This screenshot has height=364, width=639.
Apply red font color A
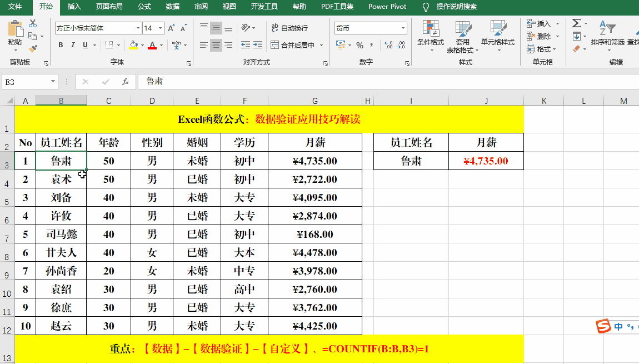152,45
